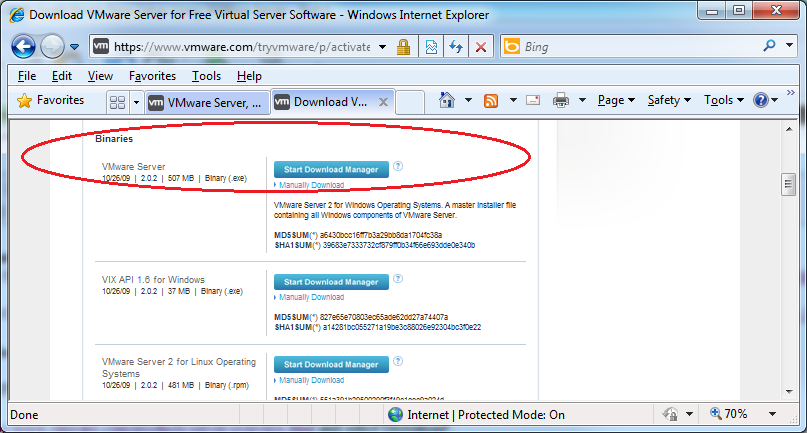
Task: Expand the tab list dropdown arrow
Action: pyautogui.click(x=136, y=102)
